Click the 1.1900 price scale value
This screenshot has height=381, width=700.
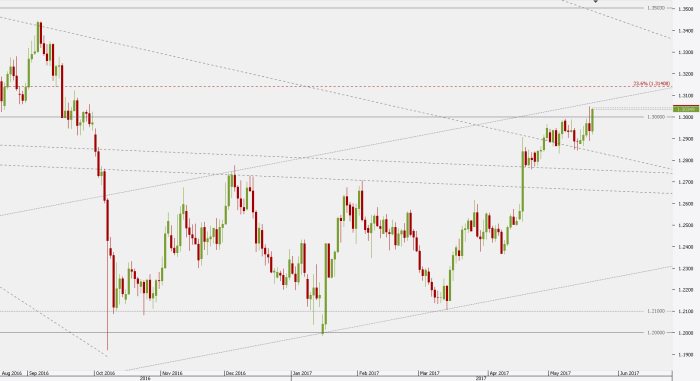pyautogui.click(x=685, y=355)
